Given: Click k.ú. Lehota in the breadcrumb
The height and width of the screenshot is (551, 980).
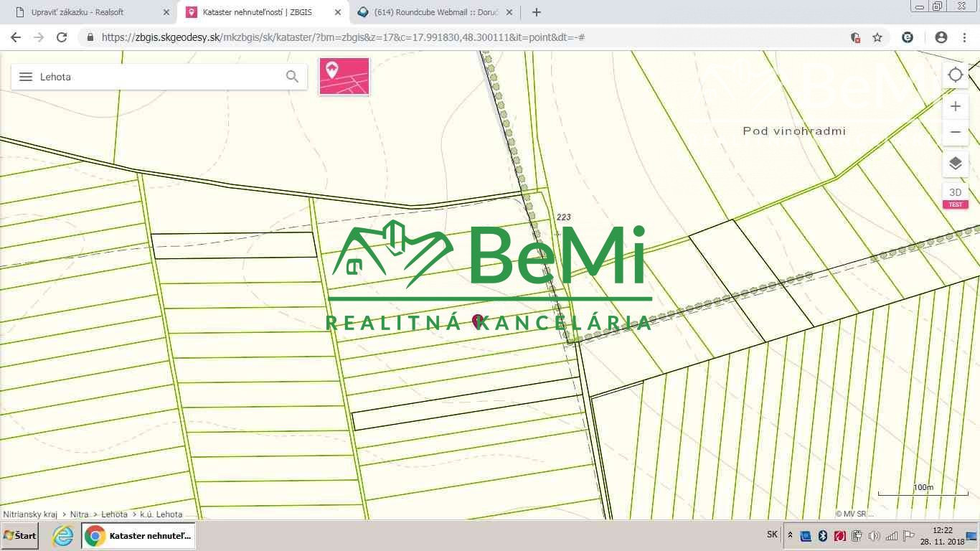Looking at the screenshot, I should coord(161,514).
